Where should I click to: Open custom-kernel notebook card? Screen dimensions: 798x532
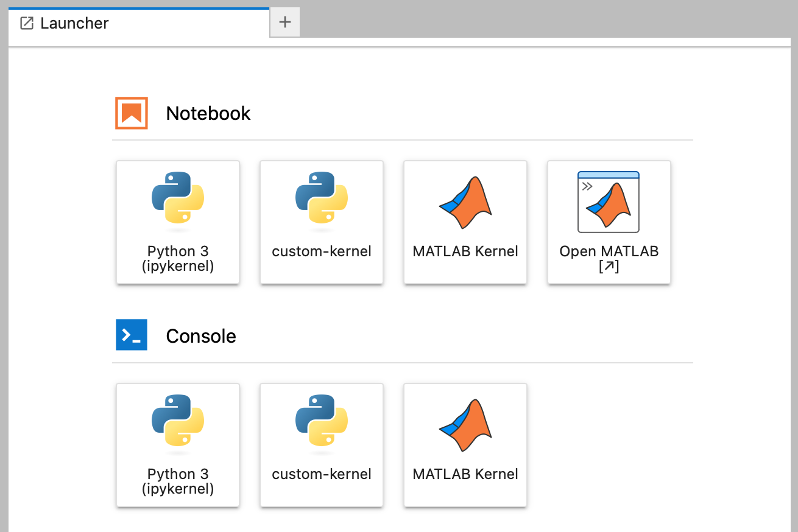322,222
